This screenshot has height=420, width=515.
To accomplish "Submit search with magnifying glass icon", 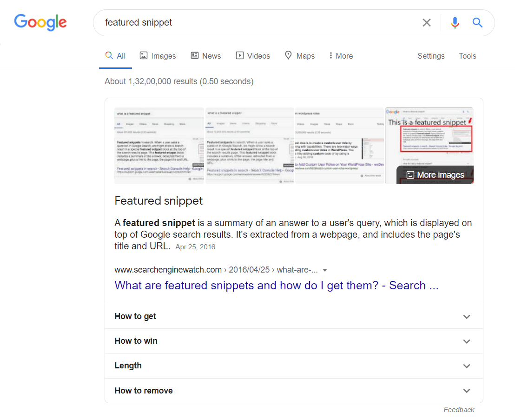I will click(x=477, y=23).
